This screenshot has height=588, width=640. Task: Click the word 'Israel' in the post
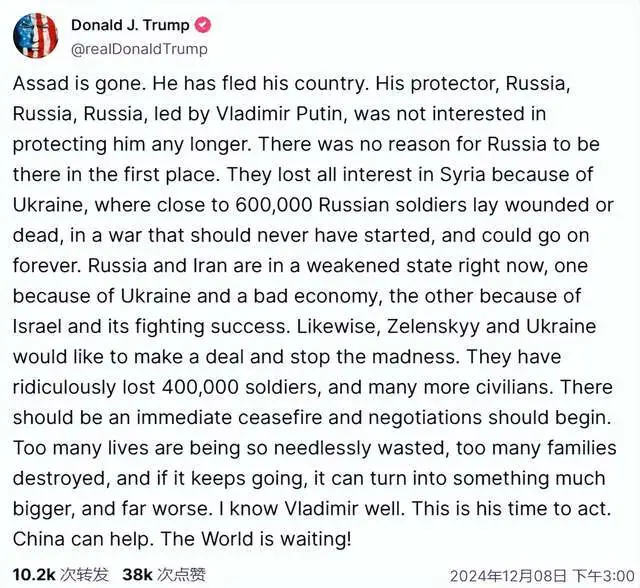(x=38, y=326)
